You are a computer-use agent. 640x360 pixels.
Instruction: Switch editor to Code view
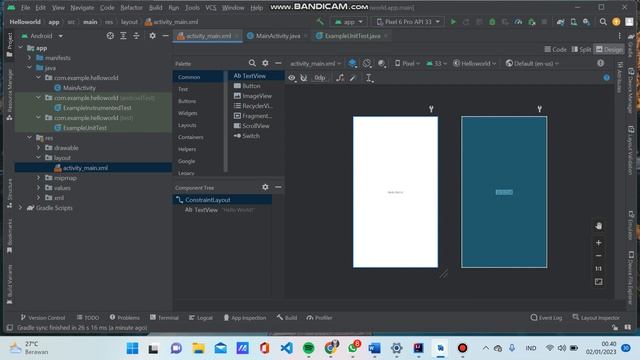pos(556,49)
